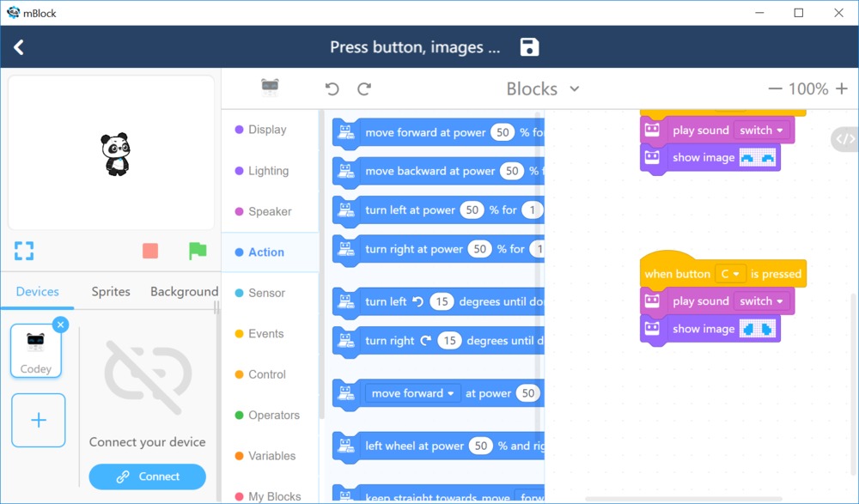Enter fullscreen stage mode

[x=24, y=251]
